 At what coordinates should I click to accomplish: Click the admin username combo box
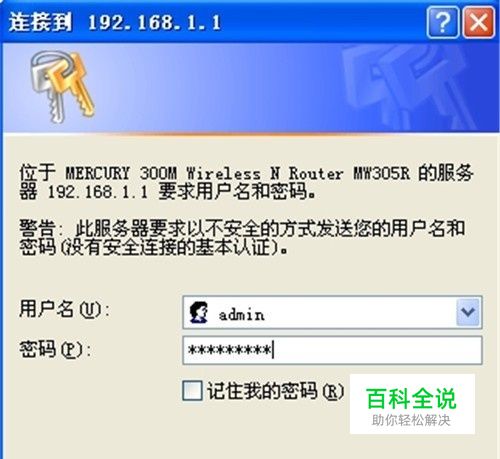(332, 312)
